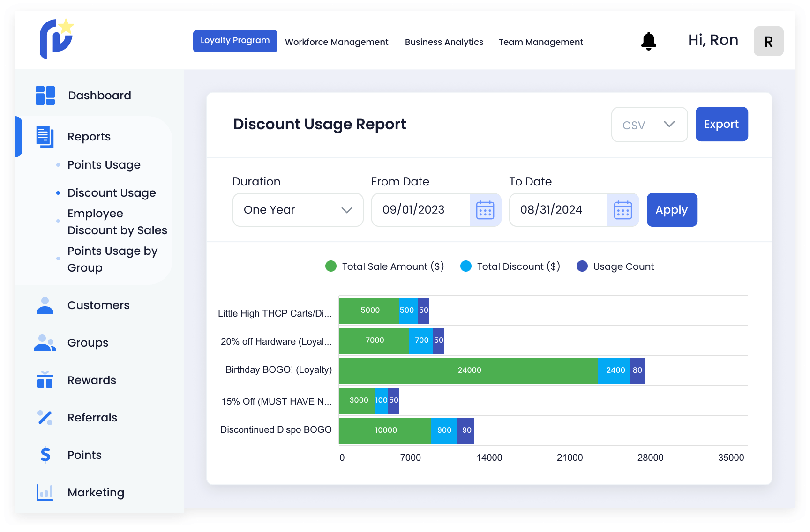Open the One Year duration dropdown
The width and height of the screenshot is (810, 532).
point(298,210)
